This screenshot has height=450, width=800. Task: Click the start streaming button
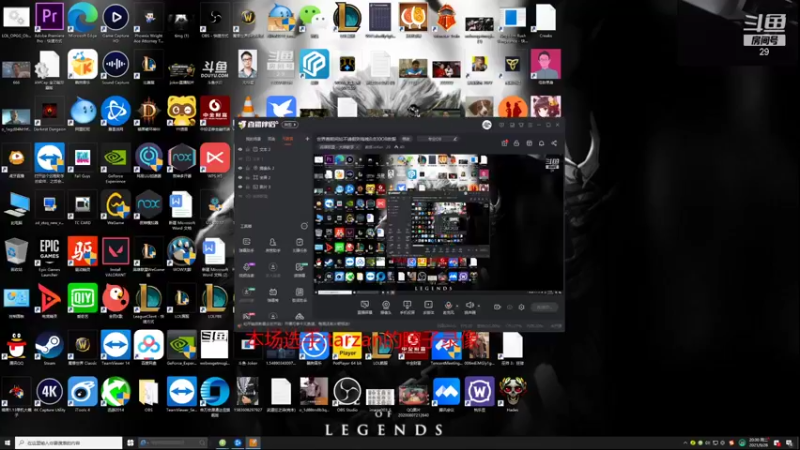click(544, 307)
